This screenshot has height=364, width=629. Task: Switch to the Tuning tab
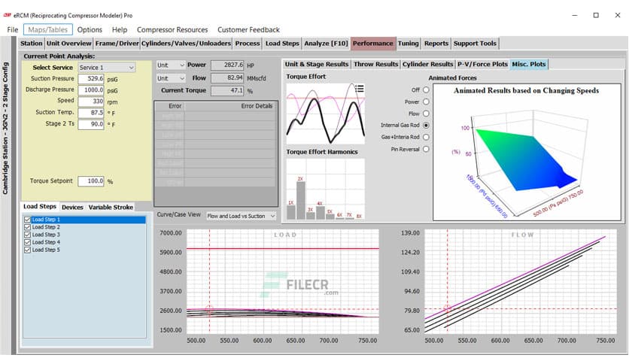pyautogui.click(x=409, y=44)
